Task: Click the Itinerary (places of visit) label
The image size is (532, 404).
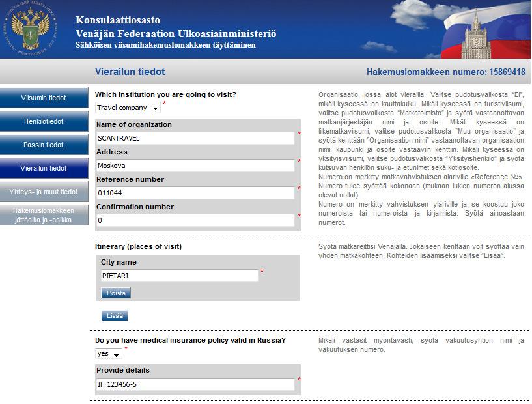Action: (139, 246)
